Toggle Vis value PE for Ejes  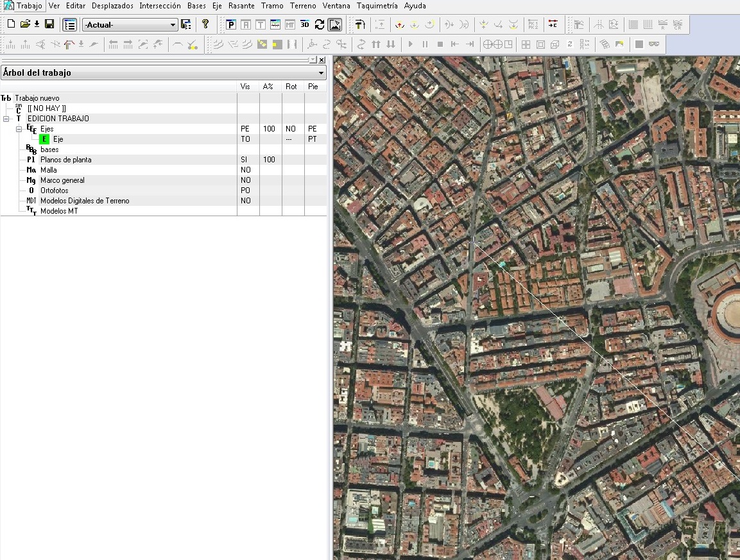point(245,129)
